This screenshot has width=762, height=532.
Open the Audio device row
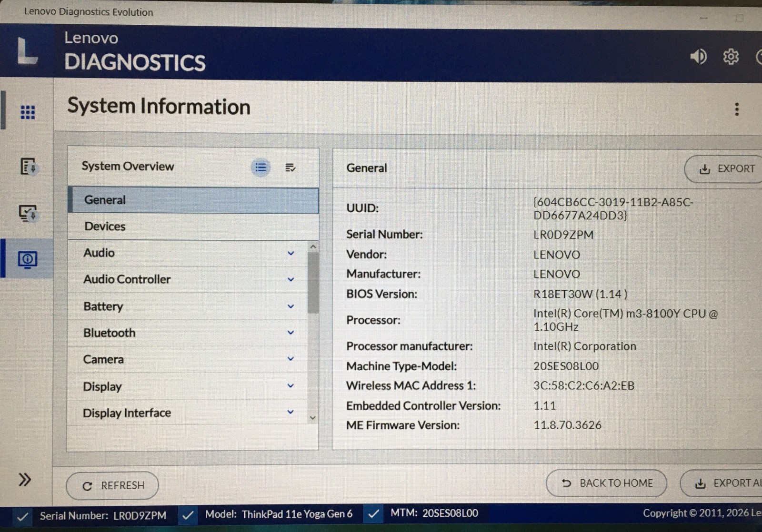[x=188, y=253]
